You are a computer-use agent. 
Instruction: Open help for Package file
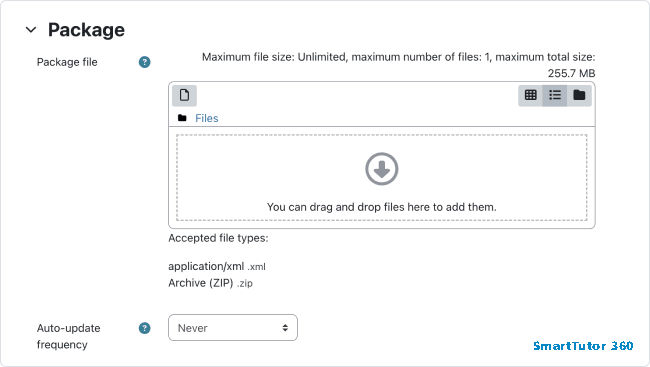[144, 62]
